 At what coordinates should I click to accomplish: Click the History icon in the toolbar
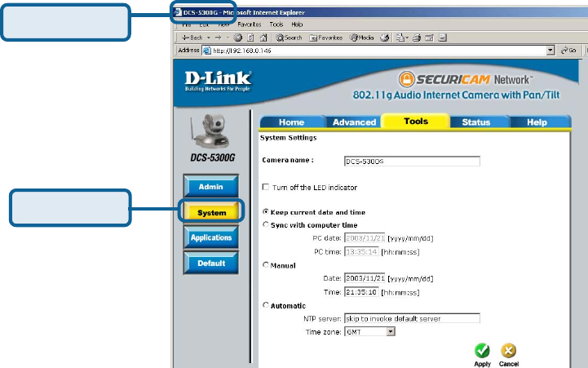pyautogui.click(x=384, y=38)
